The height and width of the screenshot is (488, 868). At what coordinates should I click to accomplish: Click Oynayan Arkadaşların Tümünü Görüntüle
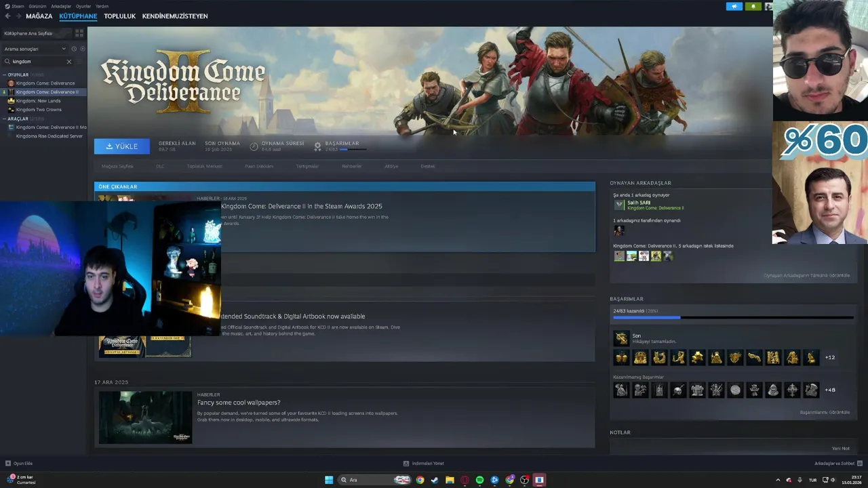coord(806,275)
